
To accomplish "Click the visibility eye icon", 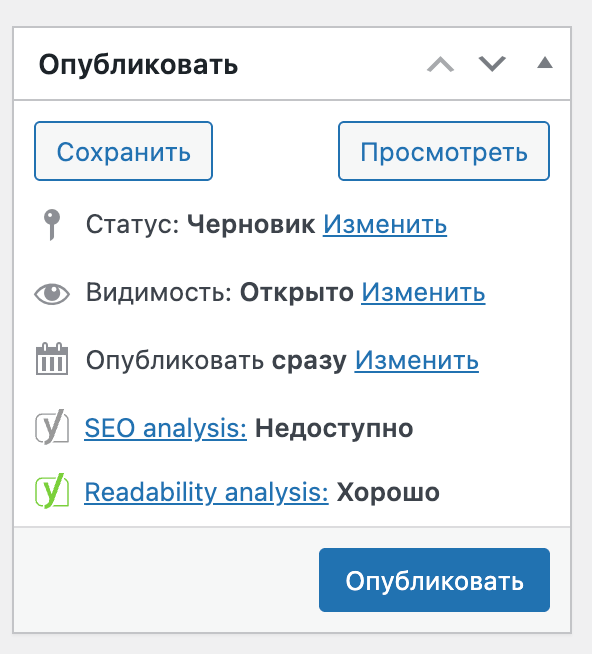I will pyautogui.click(x=52, y=294).
